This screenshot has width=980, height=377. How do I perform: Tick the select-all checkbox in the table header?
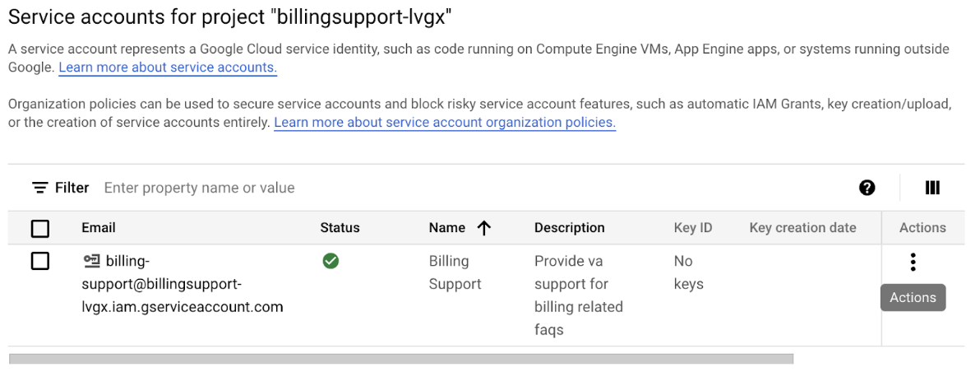[39, 228]
